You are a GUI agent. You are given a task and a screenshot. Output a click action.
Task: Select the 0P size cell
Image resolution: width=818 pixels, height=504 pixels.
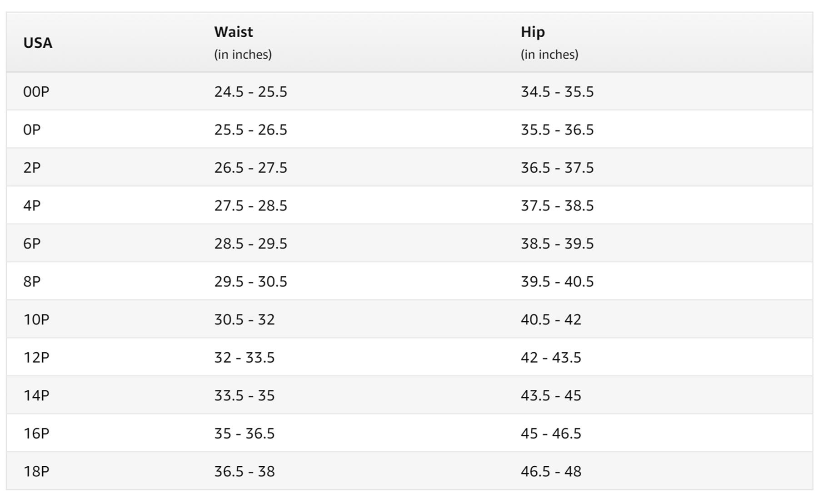32,130
